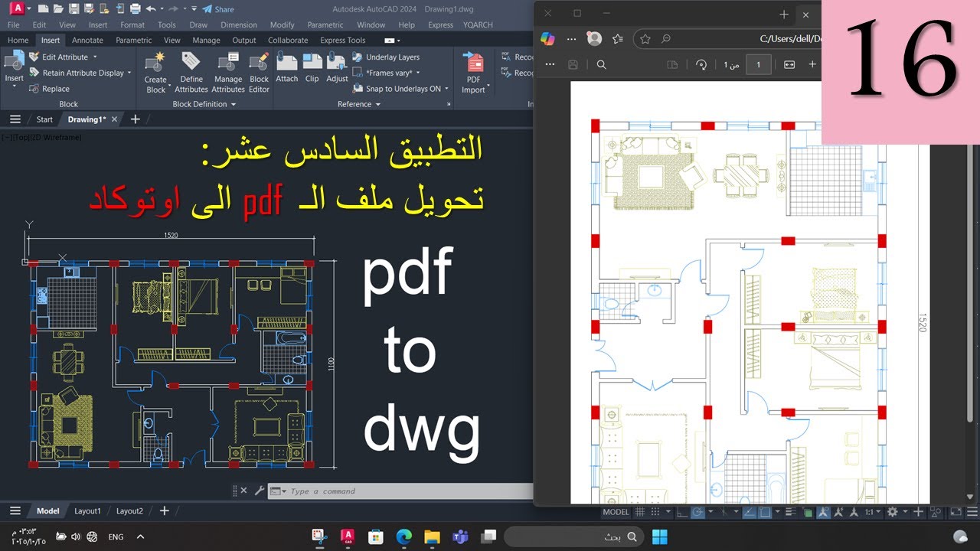Open Edge favorites list icon
This screenshot has width=980, height=551.
[617, 39]
